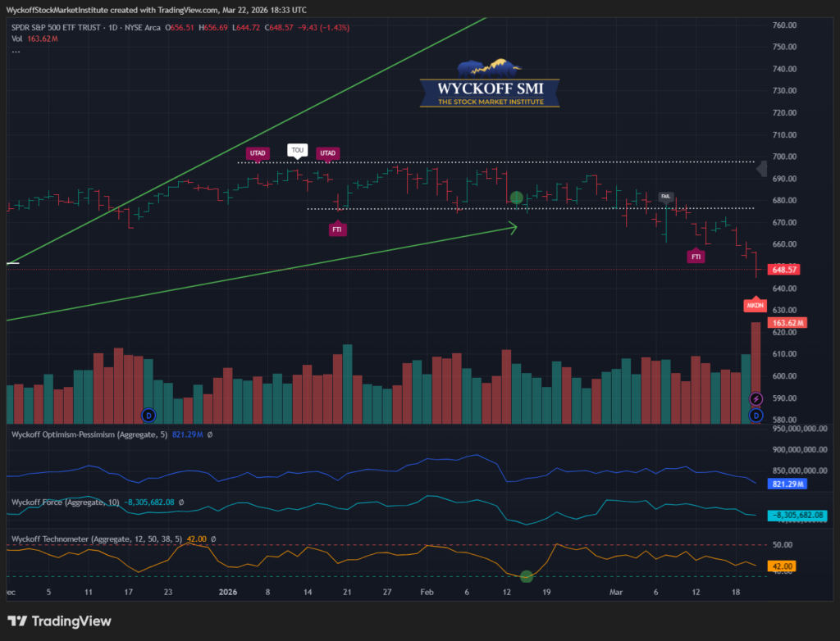Select the green arrowhead on the trendline
This screenshot has height=641, width=840.
click(514, 229)
